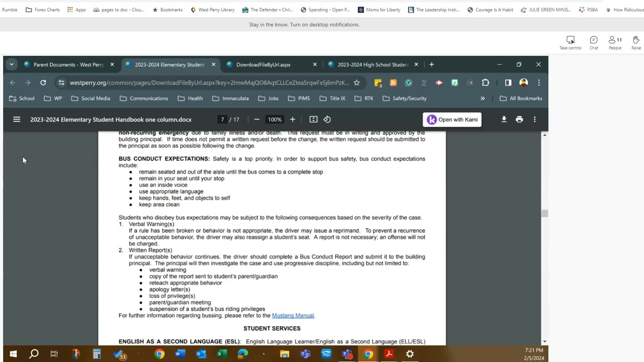Follow the Mustang Manual link
This screenshot has height=362, width=644.
(293, 316)
